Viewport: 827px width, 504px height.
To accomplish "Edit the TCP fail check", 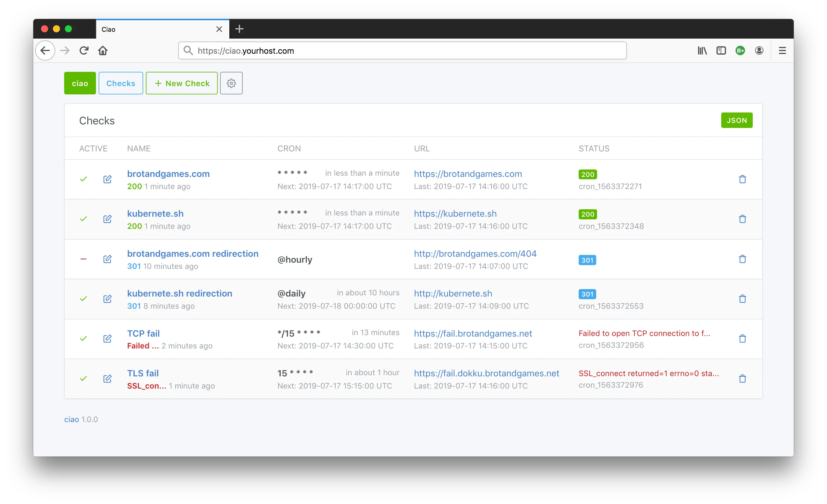I will pos(108,338).
